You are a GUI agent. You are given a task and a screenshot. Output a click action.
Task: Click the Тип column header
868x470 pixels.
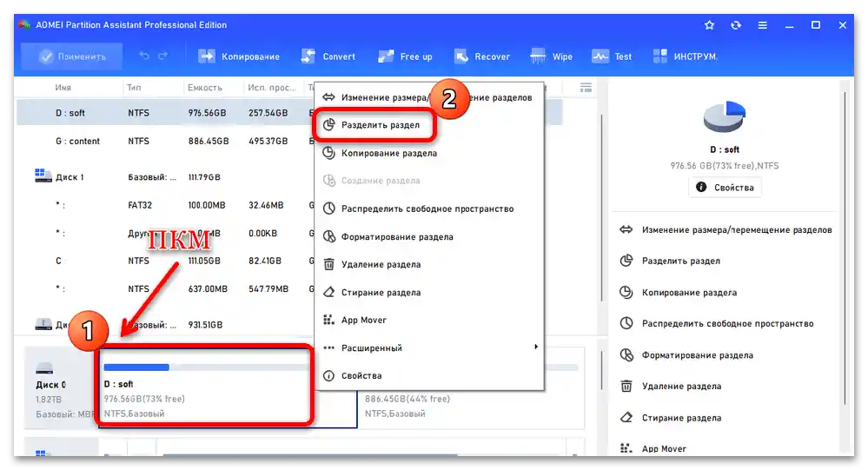134,88
